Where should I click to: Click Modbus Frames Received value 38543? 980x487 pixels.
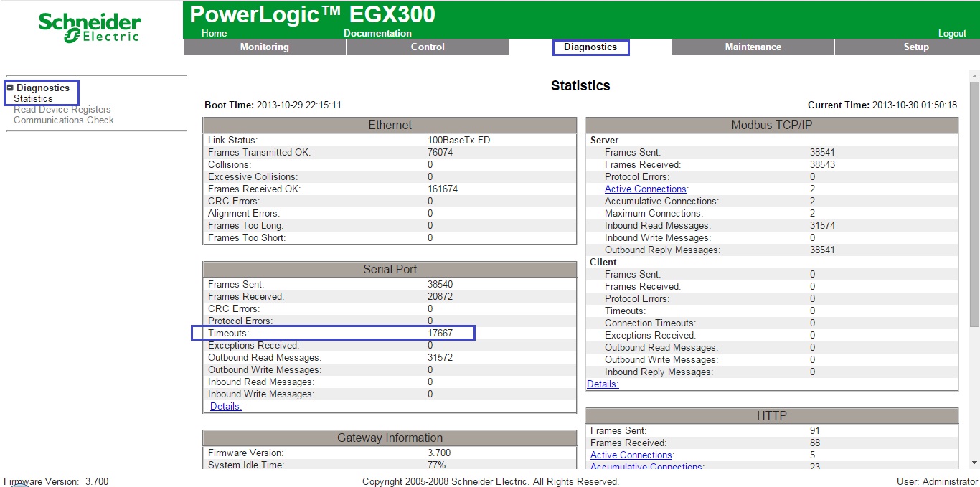[822, 165]
